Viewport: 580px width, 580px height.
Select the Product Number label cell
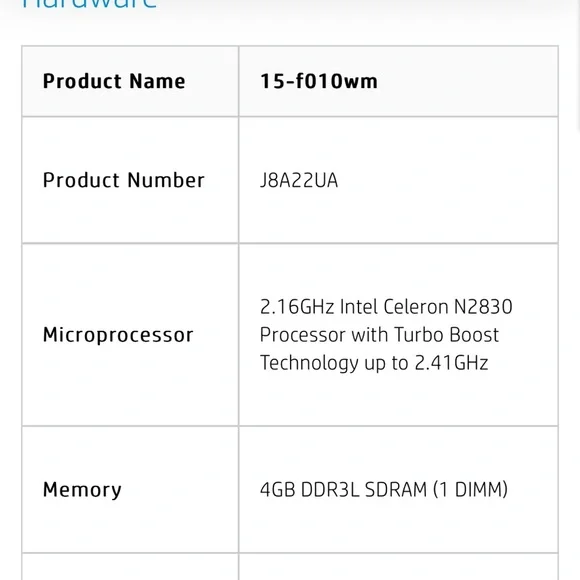(x=130, y=180)
